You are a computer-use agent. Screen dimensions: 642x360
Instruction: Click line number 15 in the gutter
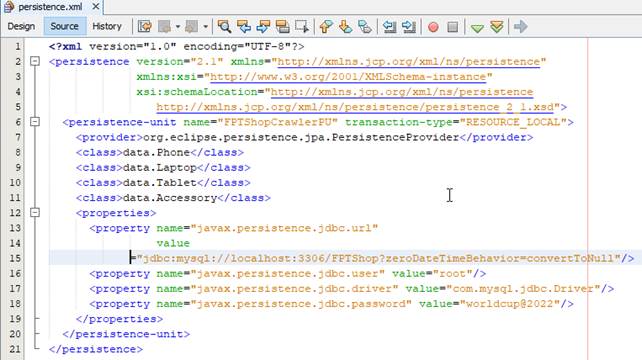15,258
